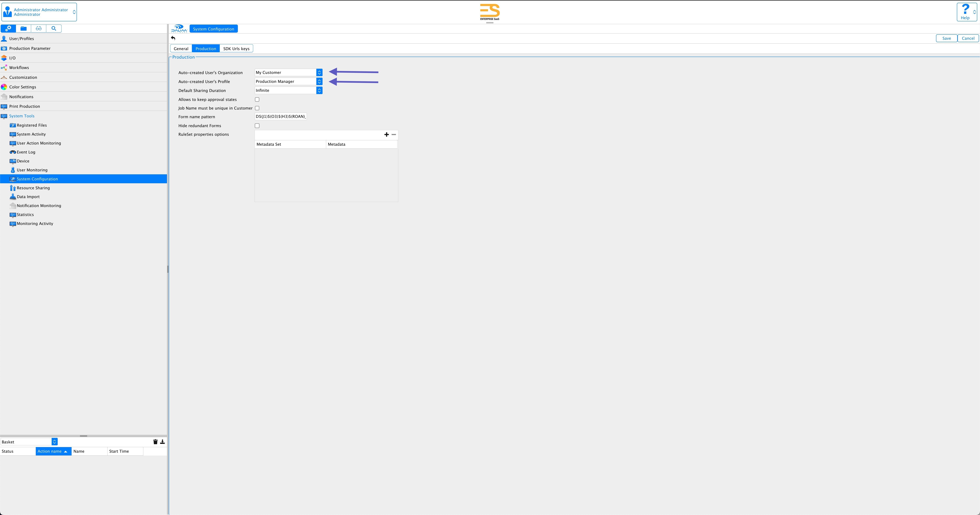980x515 pixels.
Task: Click the Help question mark icon
Action: [965, 9]
